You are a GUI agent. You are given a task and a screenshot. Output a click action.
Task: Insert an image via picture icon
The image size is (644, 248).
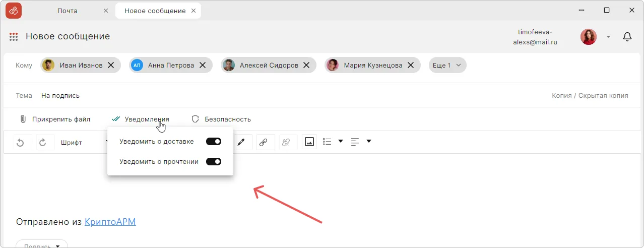(x=309, y=142)
